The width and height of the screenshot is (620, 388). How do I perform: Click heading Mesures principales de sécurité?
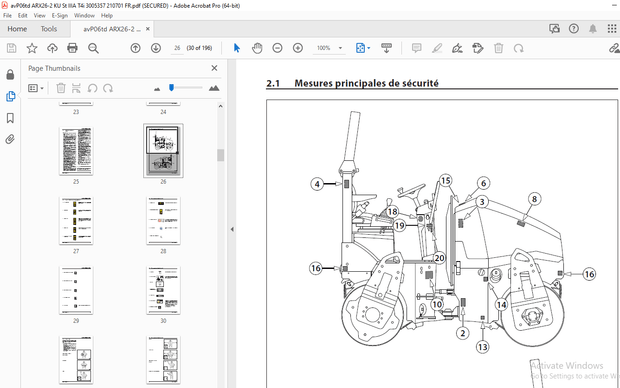[x=366, y=83]
